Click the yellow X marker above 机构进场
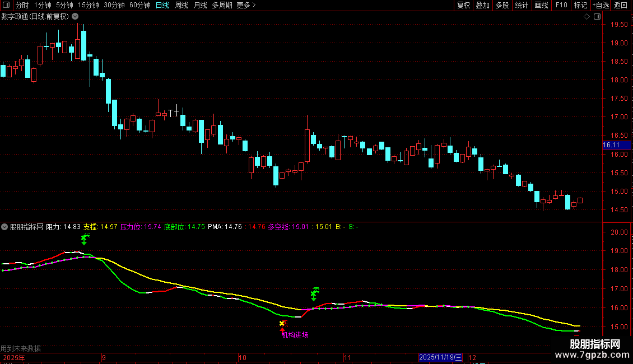The image size is (633, 364). click(x=282, y=323)
